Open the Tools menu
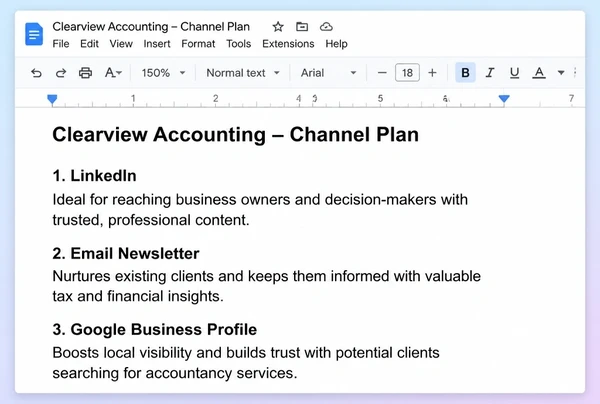 tap(238, 44)
